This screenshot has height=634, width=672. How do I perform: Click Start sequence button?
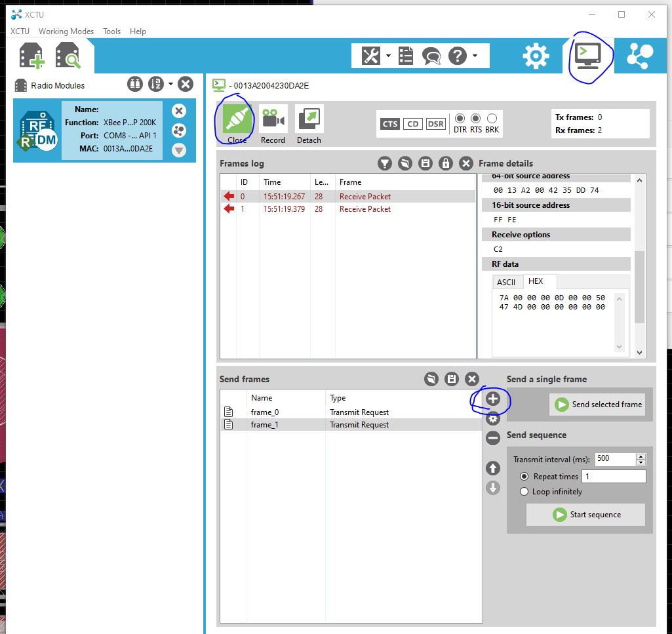pos(586,515)
